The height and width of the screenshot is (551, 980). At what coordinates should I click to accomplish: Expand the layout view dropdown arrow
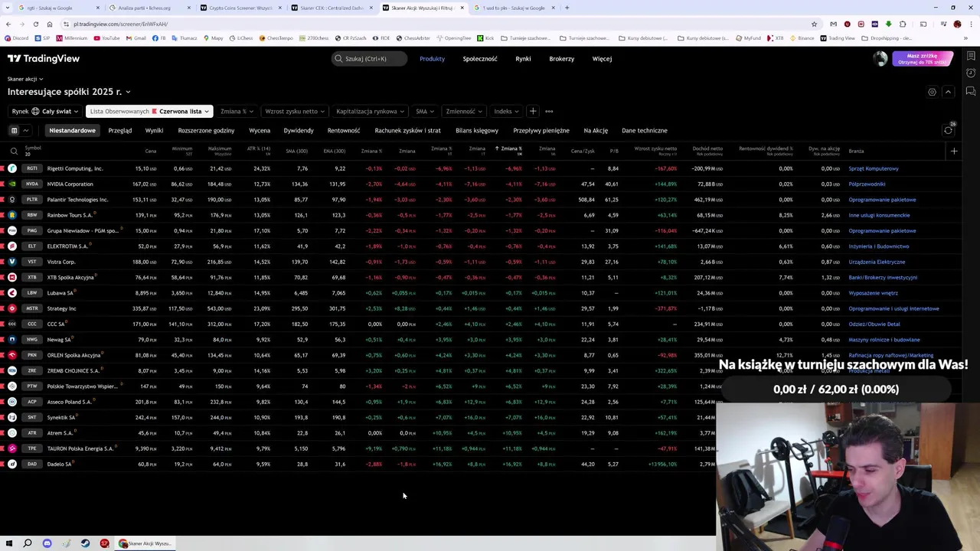(25, 130)
